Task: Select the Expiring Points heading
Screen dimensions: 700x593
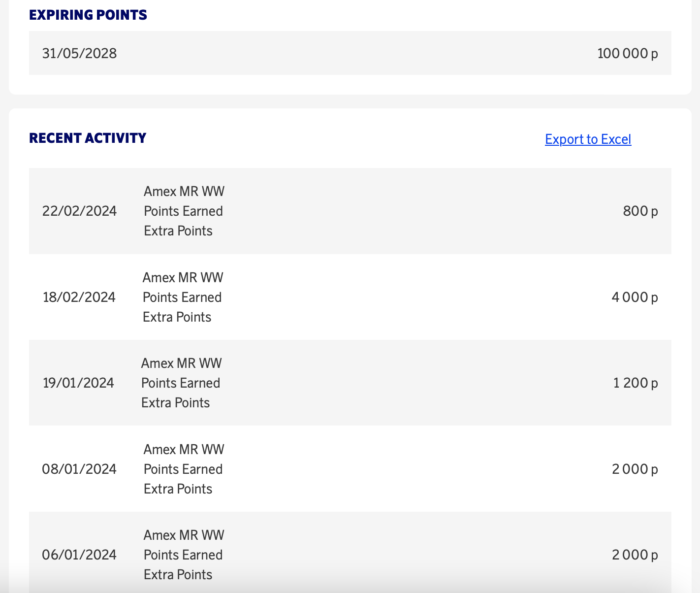Action: pos(88,15)
